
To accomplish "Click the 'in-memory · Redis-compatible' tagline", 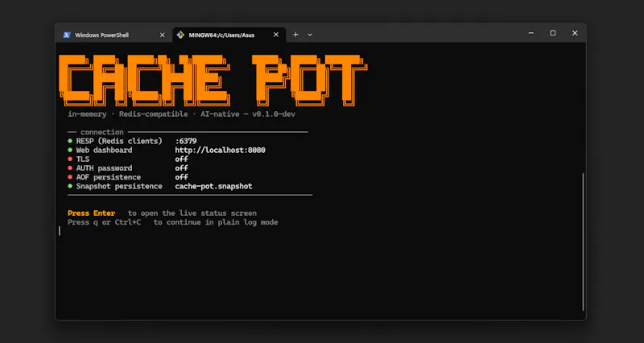I will [128, 114].
